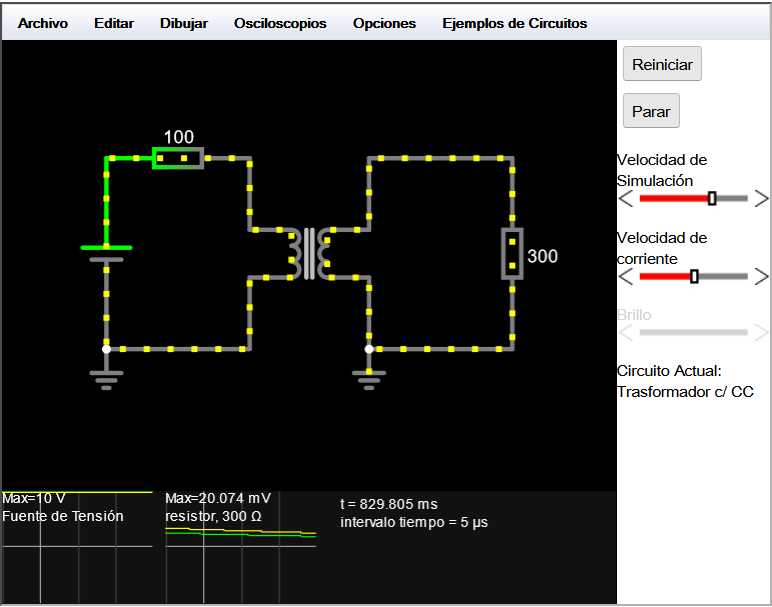Open the Dibujar menu
Image resolution: width=772 pixels, height=607 pixels.
(184, 23)
